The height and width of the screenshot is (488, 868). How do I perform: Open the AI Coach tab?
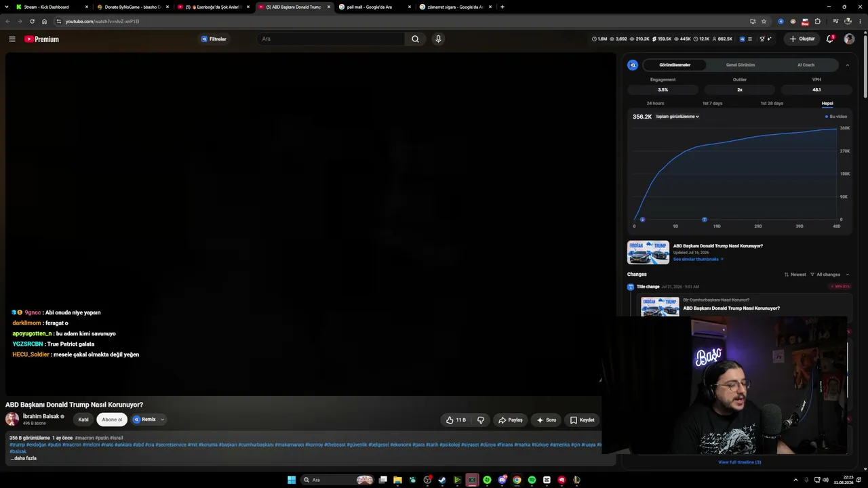coord(806,65)
